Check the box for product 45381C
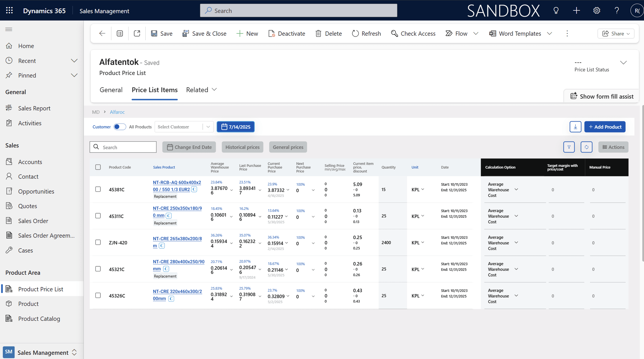 (98, 189)
